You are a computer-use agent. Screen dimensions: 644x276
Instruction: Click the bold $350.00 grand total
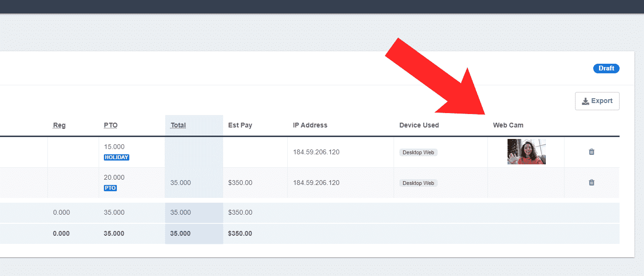coord(240,233)
